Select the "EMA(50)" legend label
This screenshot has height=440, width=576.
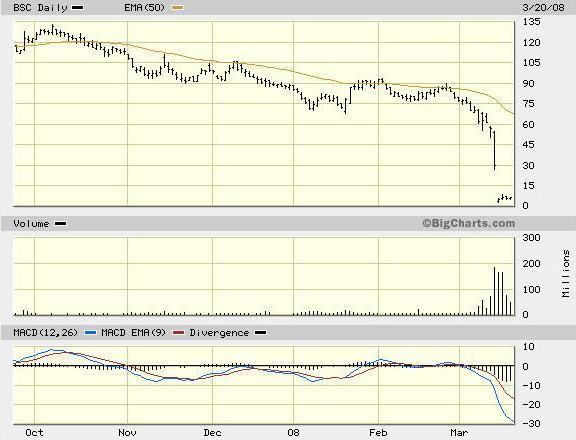[144, 8]
